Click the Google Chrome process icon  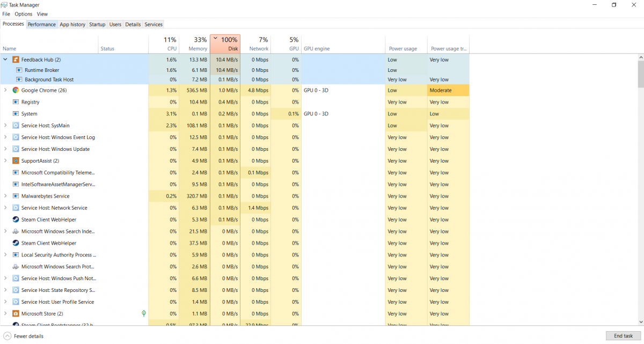click(16, 90)
